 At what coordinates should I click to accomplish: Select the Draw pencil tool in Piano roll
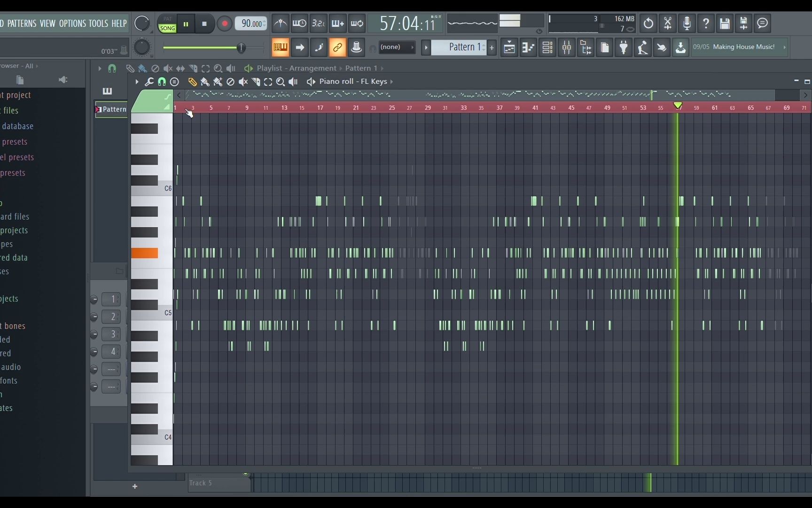pyautogui.click(x=192, y=82)
